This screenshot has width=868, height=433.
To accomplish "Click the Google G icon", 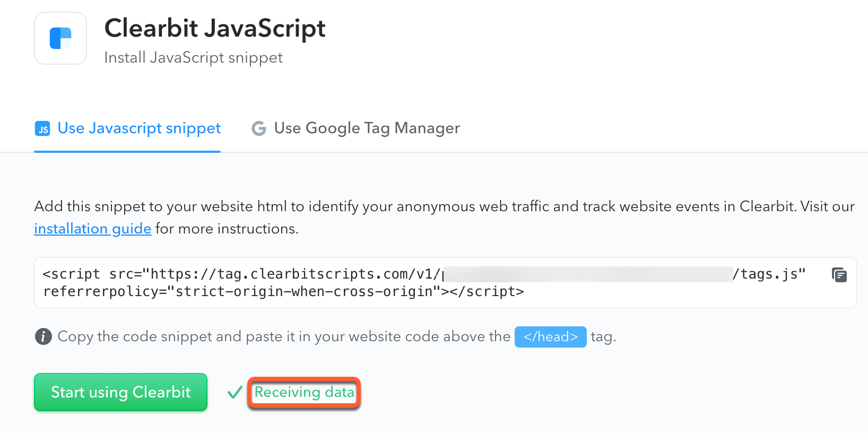I will click(x=259, y=128).
